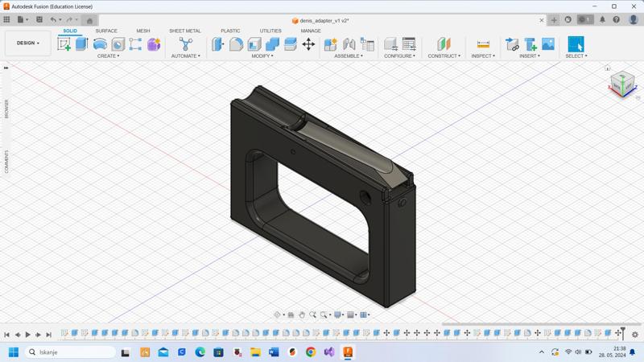Select the Fillet tool in Modify
Image resolution: width=644 pixels, height=362 pixels.
236,44
